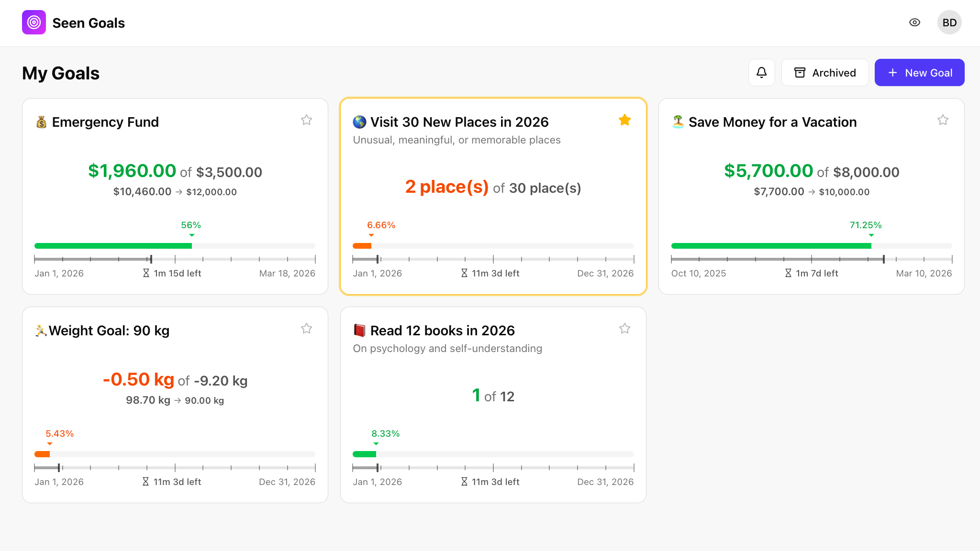Open the Archived goals view
This screenshot has height=551, width=980.
point(825,72)
